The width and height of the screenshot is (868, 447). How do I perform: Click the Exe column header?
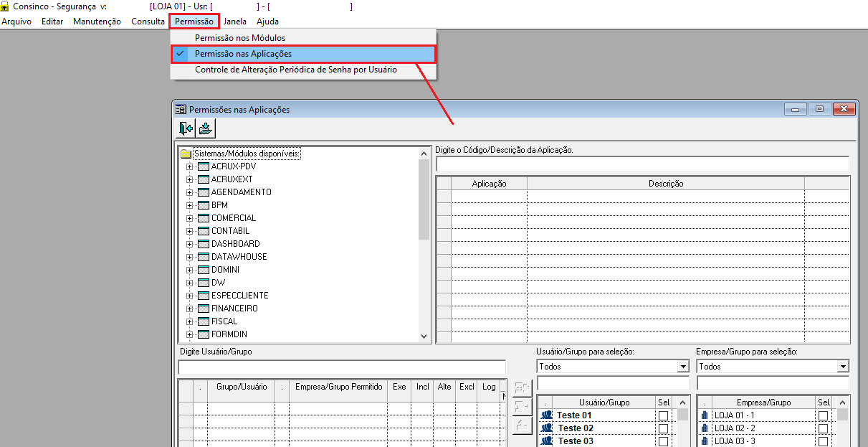coord(399,387)
